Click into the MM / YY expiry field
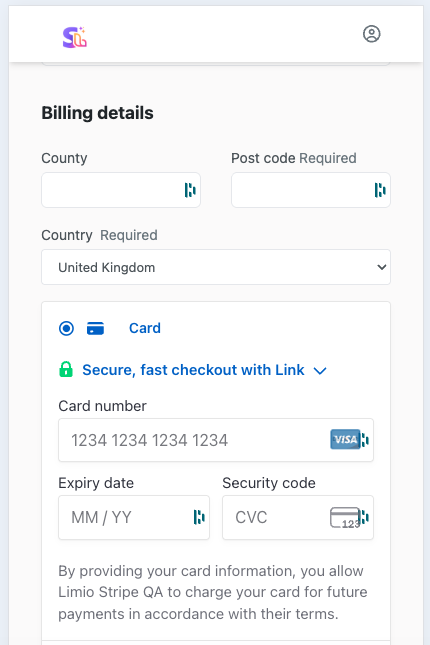The width and height of the screenshot is (430, 645). [x=134, y=517]
